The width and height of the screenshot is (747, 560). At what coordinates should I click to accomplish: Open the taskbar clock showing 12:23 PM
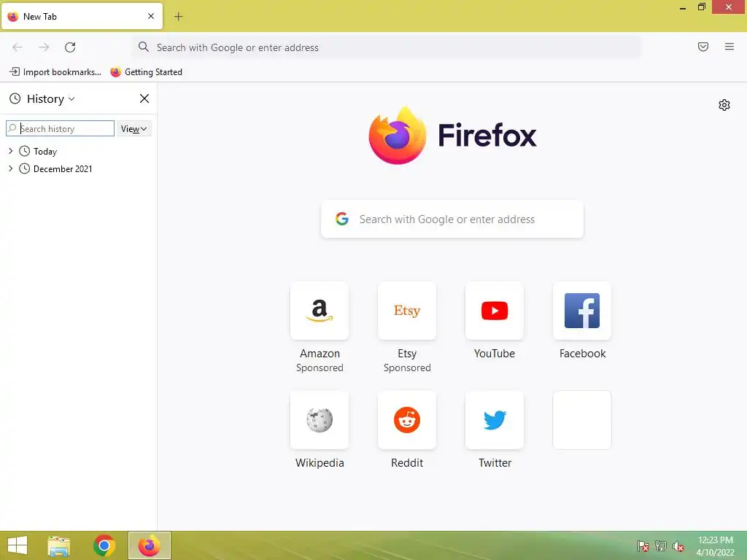coord(715,546)
